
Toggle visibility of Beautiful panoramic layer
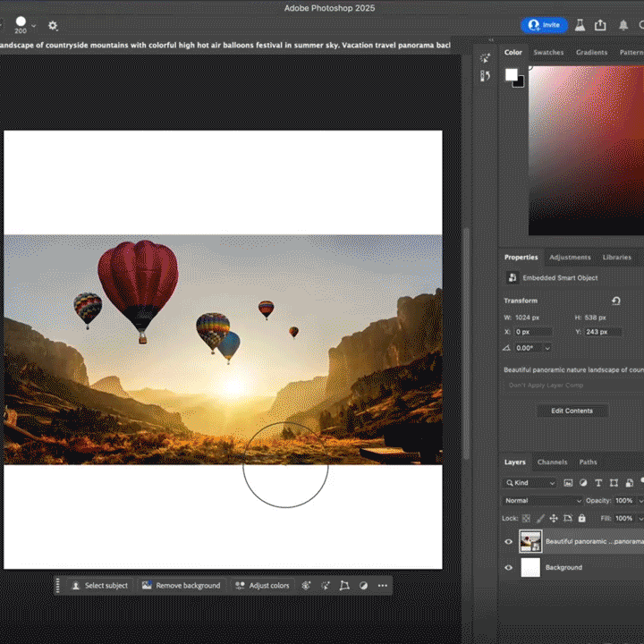point(509,541)
